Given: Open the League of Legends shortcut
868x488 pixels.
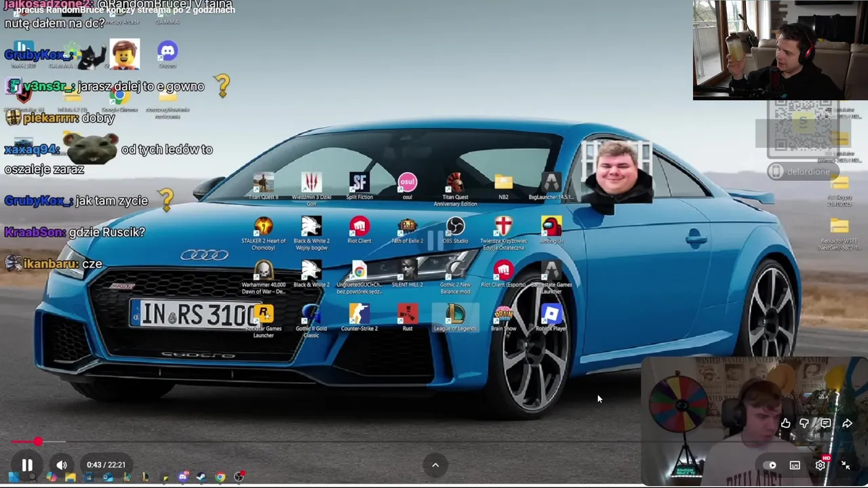Looking at the screenshot, I should click(455, 319).
